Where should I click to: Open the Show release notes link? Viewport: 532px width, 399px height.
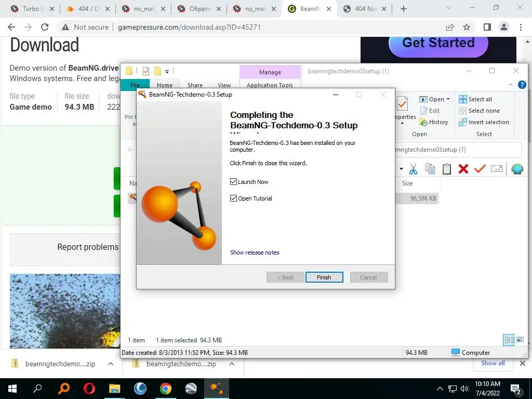[x=255, y=252]
